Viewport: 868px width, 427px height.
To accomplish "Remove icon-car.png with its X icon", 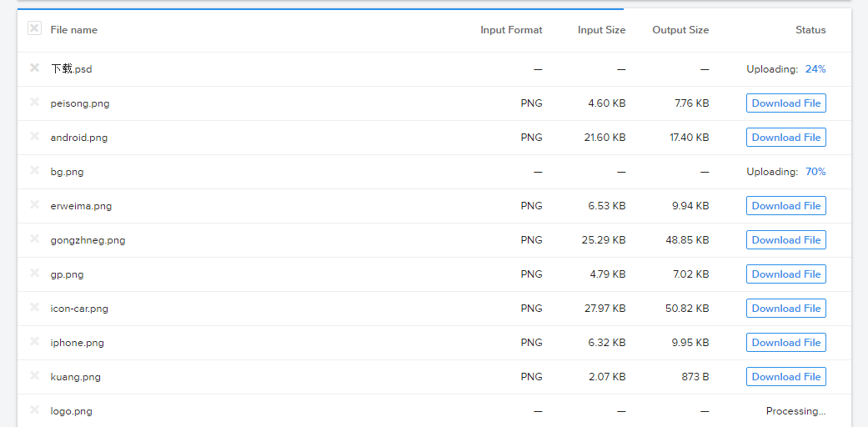I will tap(34, 307).
